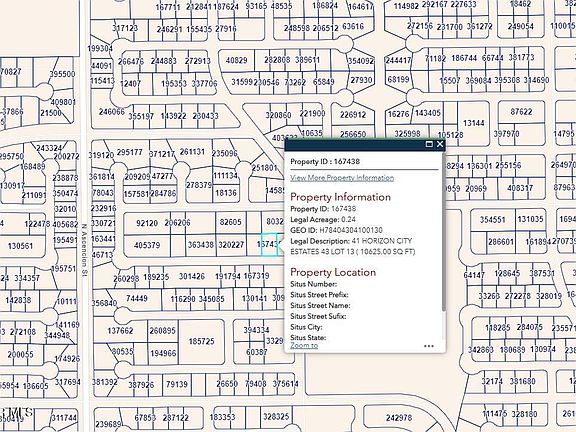Select parcel 40829 on the map
576x432 pixels.
click(x=237, y=60)
